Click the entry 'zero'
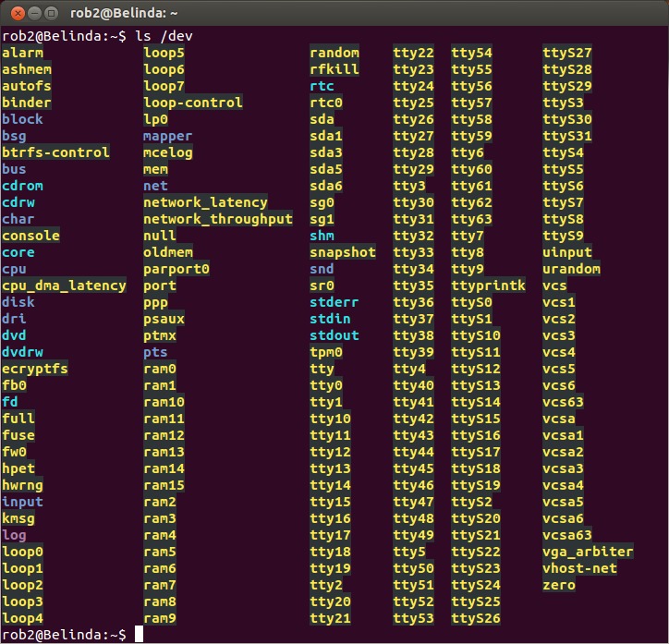This screenshot has height=644, width=669. 559,585
